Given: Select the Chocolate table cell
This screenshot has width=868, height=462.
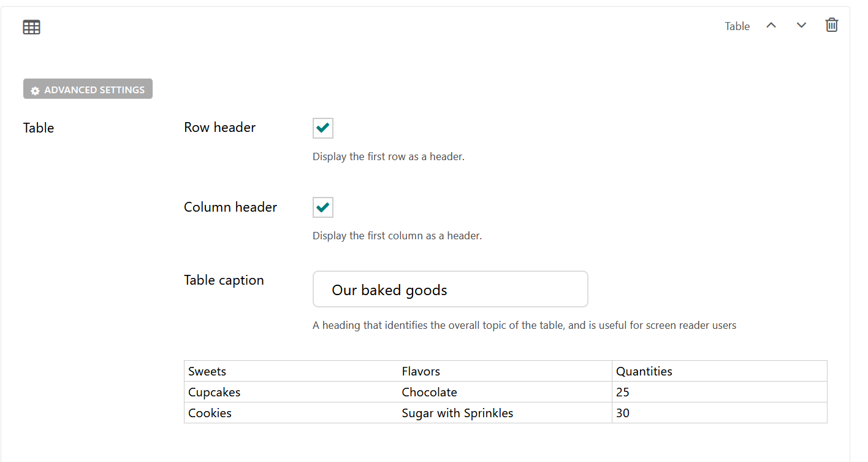Looking at the screenshot, I should [504, 392].
